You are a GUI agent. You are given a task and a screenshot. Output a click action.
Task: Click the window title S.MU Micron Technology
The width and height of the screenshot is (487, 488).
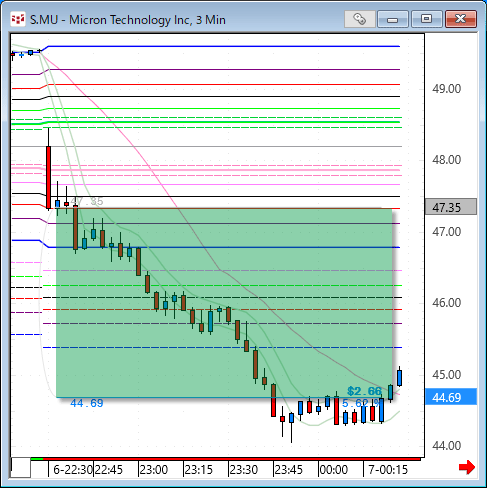[x=128, y=20]
